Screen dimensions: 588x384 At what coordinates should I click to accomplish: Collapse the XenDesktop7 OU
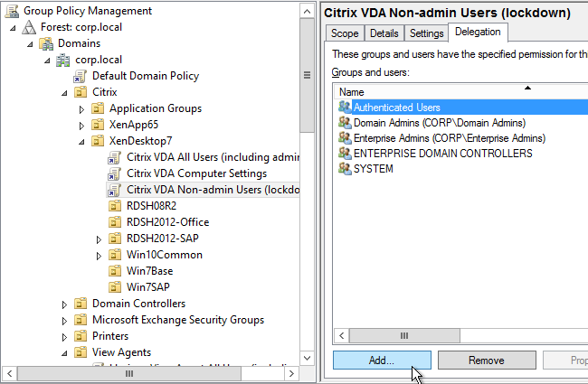pos(82,142)
